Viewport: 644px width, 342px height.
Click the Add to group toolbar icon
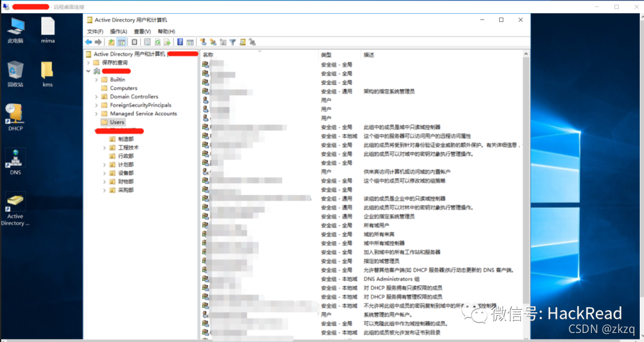252,42
